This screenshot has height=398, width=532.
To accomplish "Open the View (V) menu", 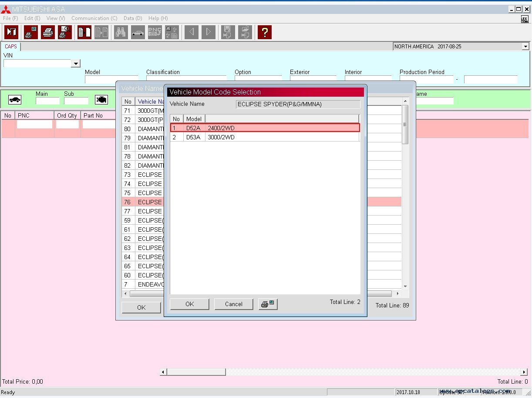I will tap(56, 18).
